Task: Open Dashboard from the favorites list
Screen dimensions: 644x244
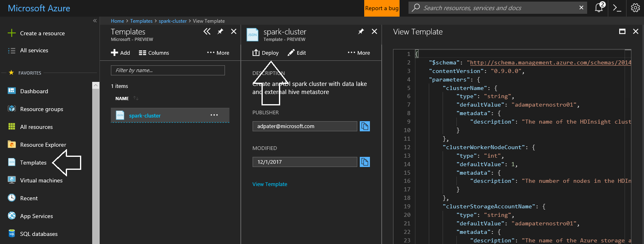Action: click(34, 91)
